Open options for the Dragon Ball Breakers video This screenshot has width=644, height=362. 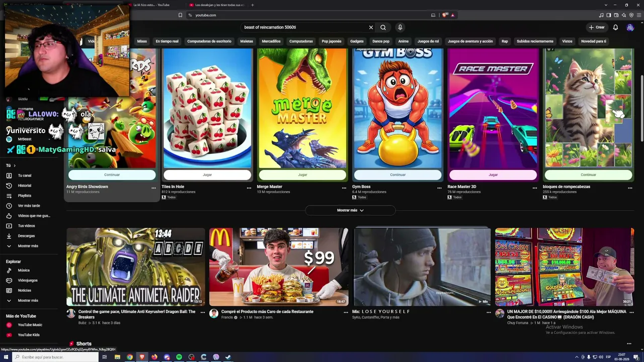203,312
